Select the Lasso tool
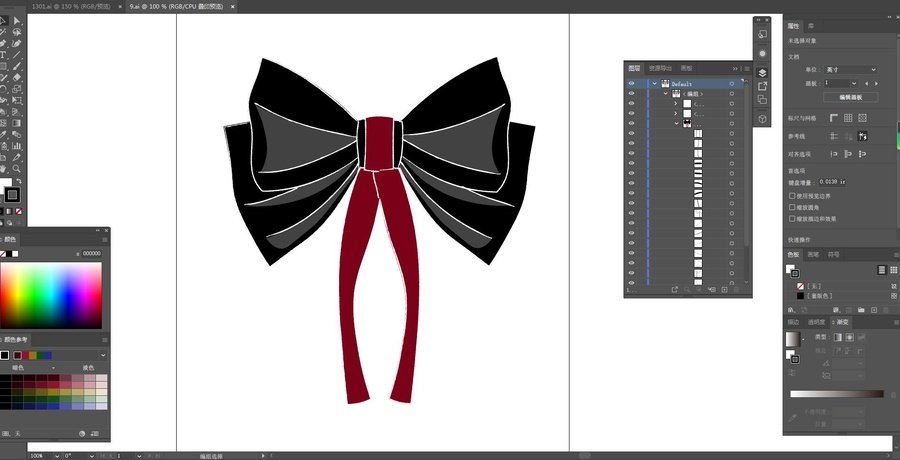Viewport: 900px width, 460px height. [x=17, y=32]
